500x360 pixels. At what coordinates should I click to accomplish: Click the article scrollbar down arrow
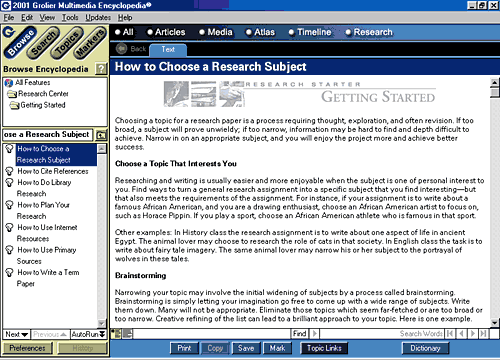tap(494, 323)
